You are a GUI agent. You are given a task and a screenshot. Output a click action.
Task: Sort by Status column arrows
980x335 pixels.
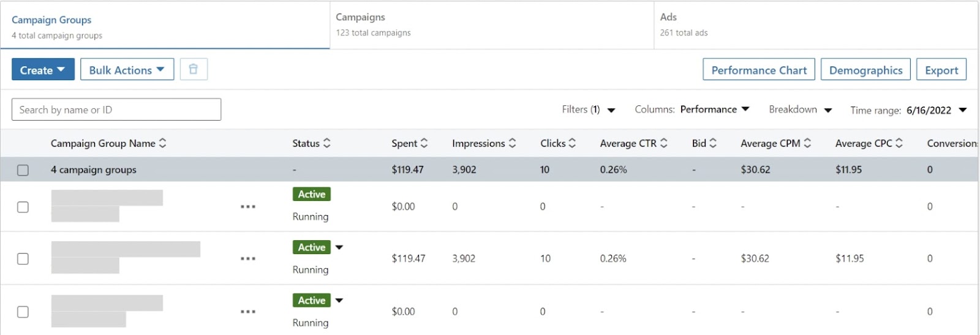coord(327,143)
